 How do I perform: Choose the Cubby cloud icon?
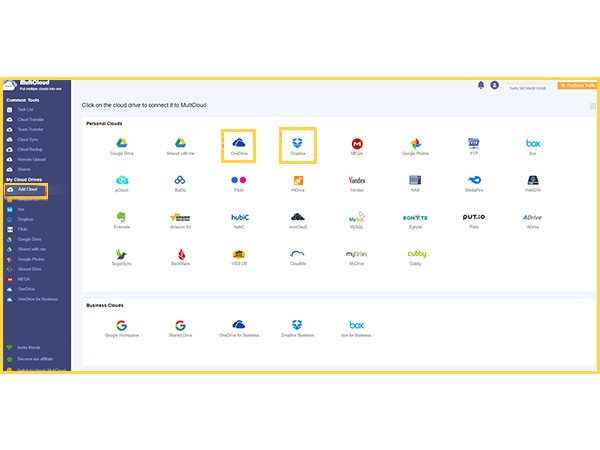tap(416, 257)
